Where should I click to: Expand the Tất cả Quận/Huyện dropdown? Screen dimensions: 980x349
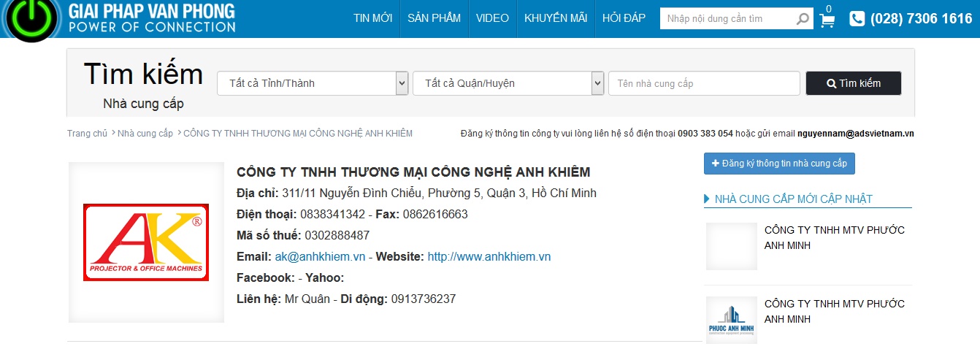click(x=508, y=83)
